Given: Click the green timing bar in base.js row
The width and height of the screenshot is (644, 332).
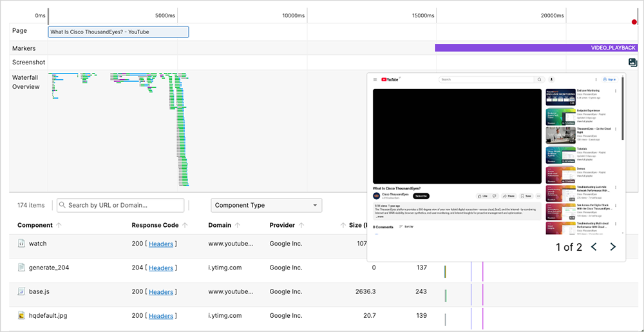Looking at the screenshot, I should click(446, 295).
